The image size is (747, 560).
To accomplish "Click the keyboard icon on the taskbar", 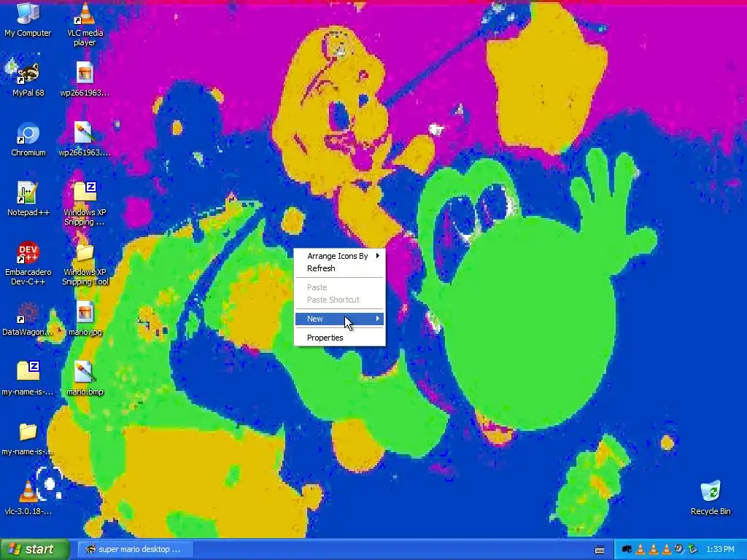I will coord(600,550).
